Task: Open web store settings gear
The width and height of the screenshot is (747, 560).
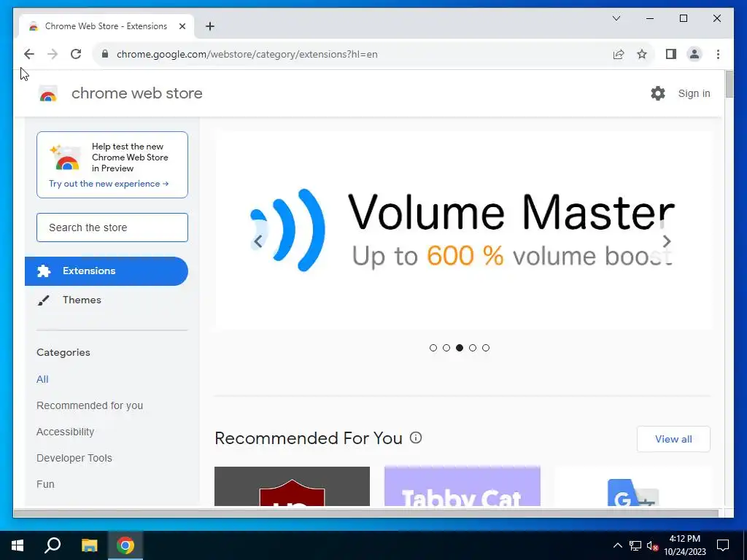Action: pyautogui.click(x=657, y=93)
